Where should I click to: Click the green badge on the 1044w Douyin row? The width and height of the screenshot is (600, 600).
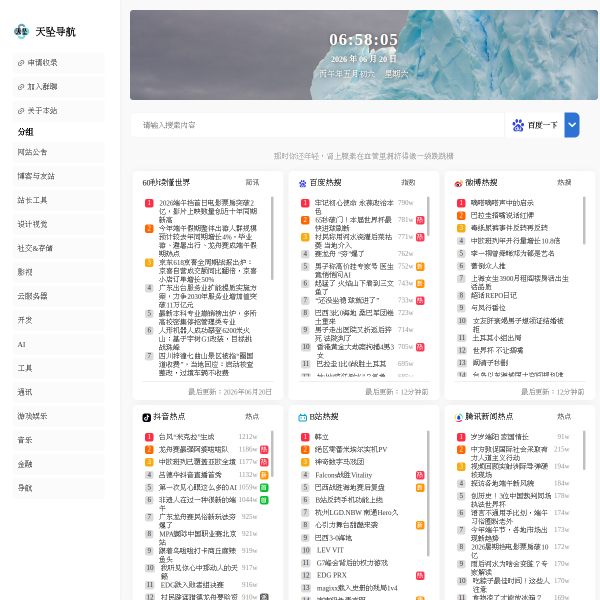(x=264, y=500)
